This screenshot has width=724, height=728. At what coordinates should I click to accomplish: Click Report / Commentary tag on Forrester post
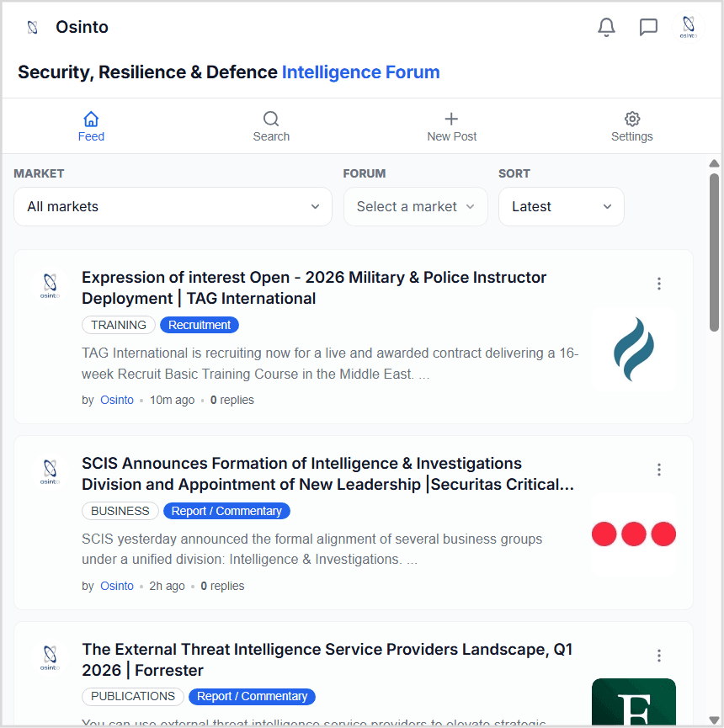253,696
